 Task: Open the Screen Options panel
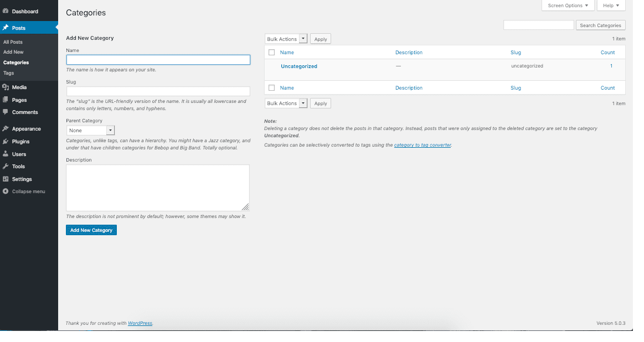568,5
